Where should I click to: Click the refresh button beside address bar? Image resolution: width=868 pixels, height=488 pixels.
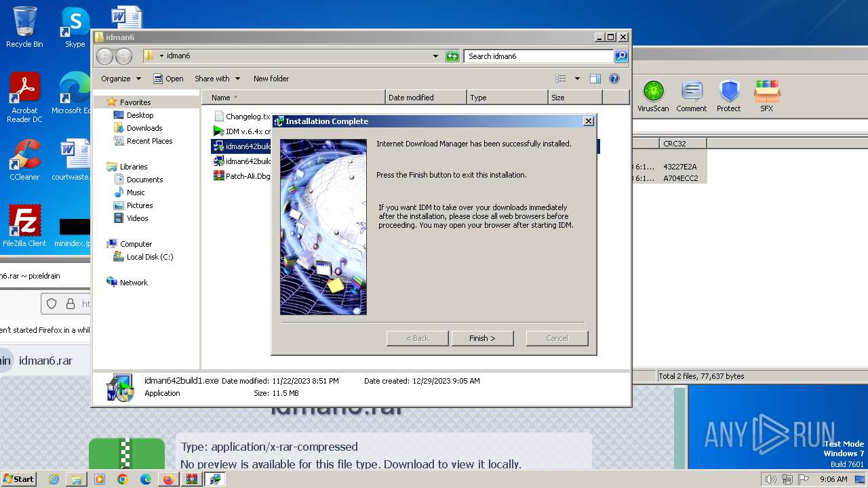click(x=452, y=56)
